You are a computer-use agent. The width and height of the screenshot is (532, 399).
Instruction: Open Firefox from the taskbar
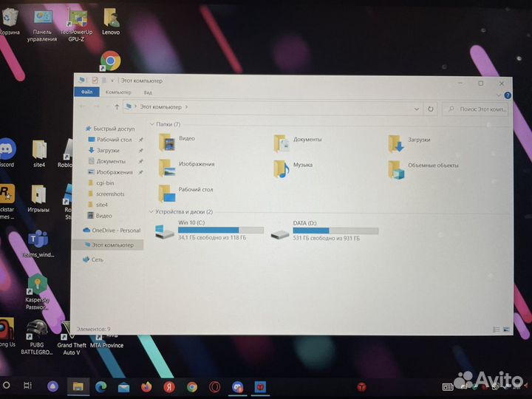(146, 386)
